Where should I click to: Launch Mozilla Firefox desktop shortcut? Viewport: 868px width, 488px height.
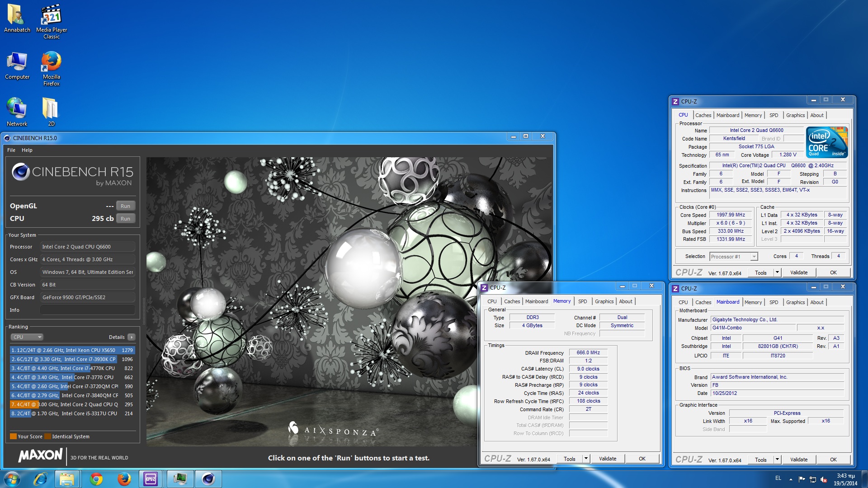51,69
